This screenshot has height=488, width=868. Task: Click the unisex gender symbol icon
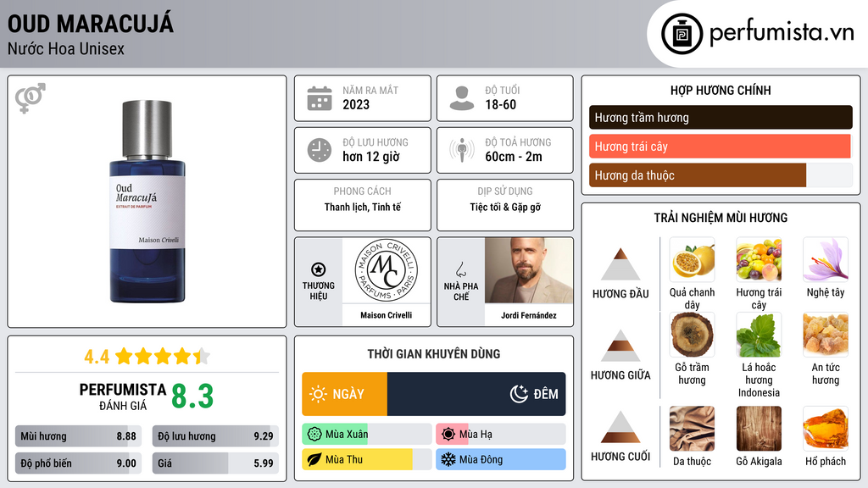[30, 98]
